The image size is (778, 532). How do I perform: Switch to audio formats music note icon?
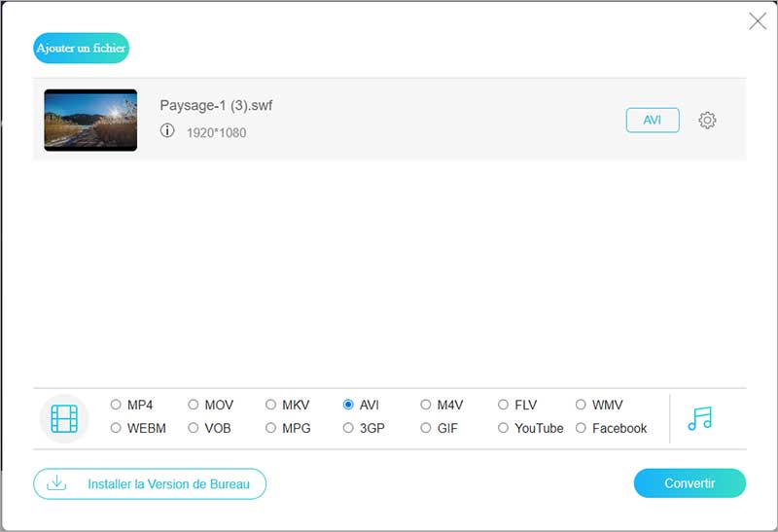pyautogui.click(x=699, y=418)
